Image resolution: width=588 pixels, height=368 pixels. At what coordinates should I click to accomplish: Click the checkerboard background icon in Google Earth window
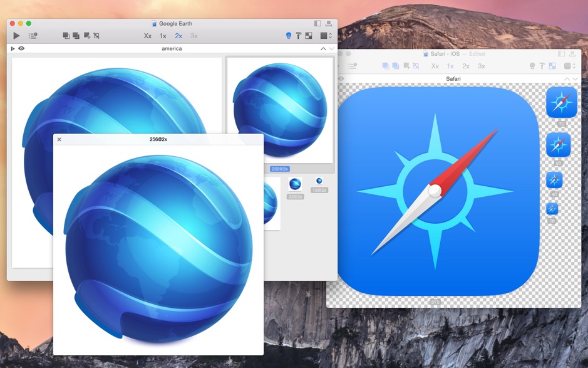pos(309,36)
